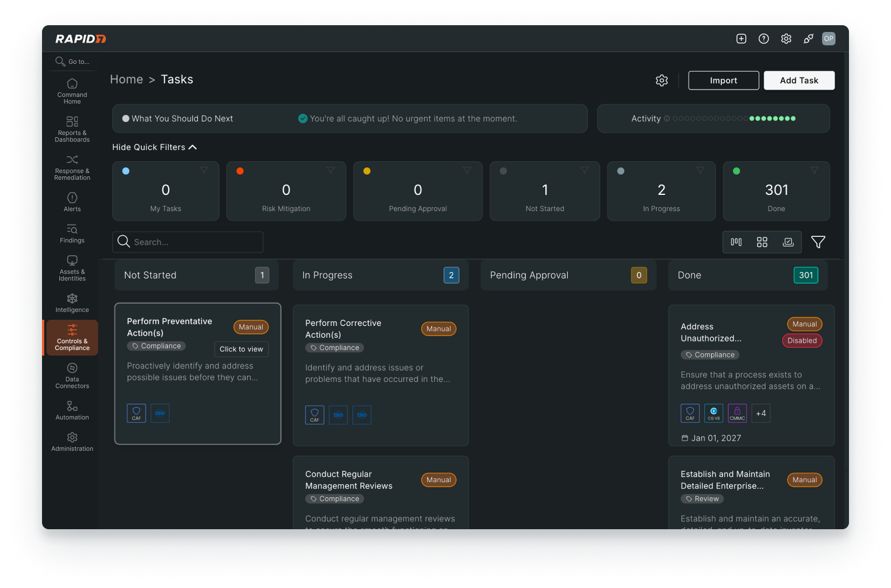891x588 pixels.
Task: Open Findings in sidebar
Action: pyautogui.click(x=72, y=233)
